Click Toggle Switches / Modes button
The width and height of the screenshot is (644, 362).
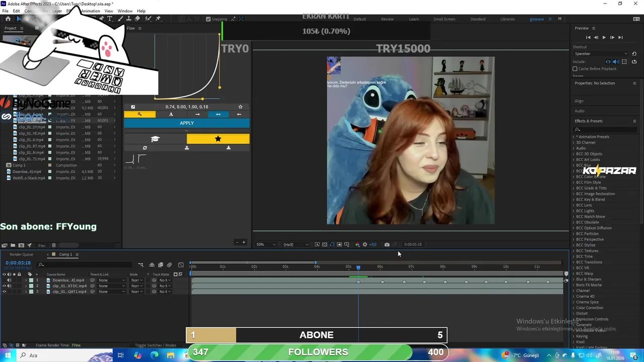[x=155, y=345]
